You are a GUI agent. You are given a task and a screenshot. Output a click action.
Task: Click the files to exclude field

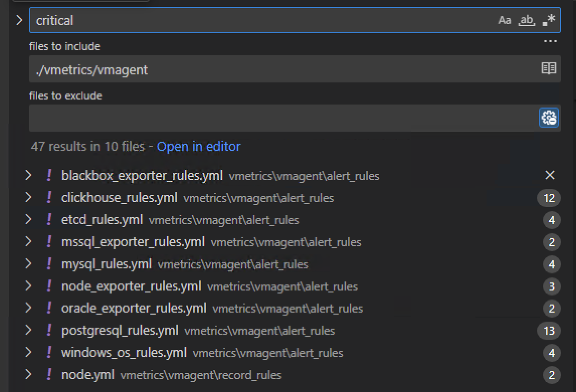(x=281, y=118)
